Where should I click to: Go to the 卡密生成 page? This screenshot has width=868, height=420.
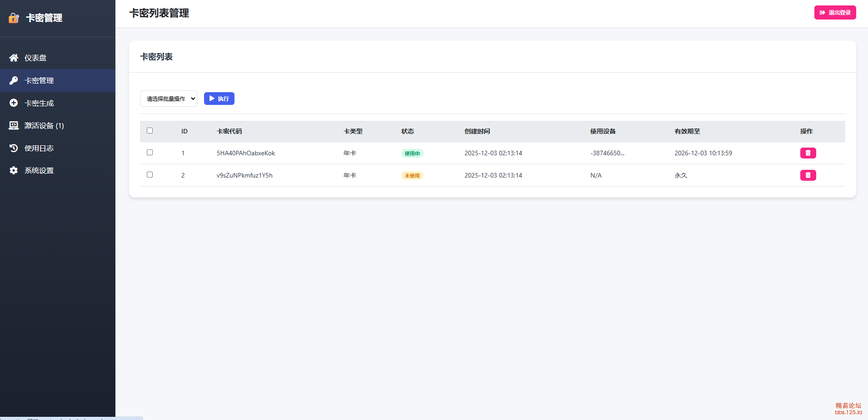coord(39,103)
